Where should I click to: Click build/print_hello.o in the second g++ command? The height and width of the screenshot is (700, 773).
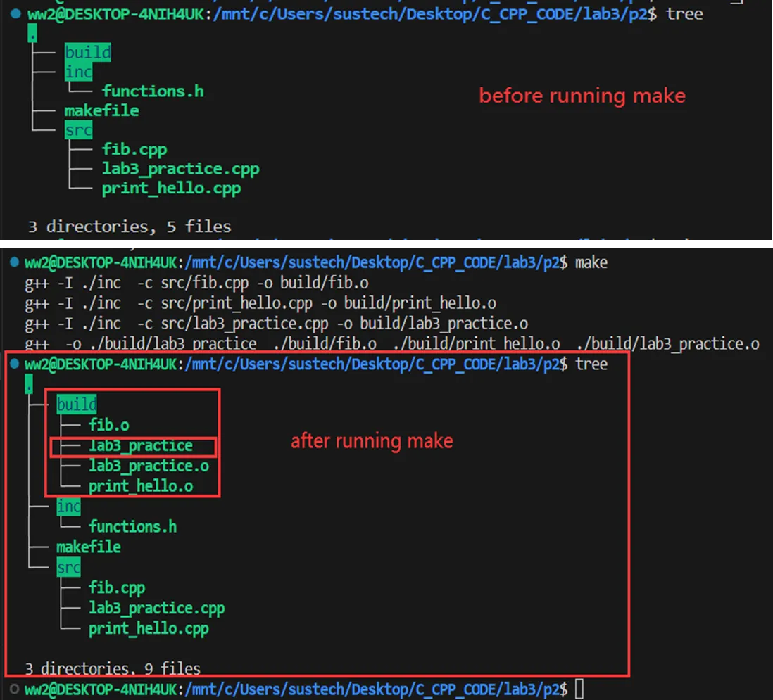420,303
